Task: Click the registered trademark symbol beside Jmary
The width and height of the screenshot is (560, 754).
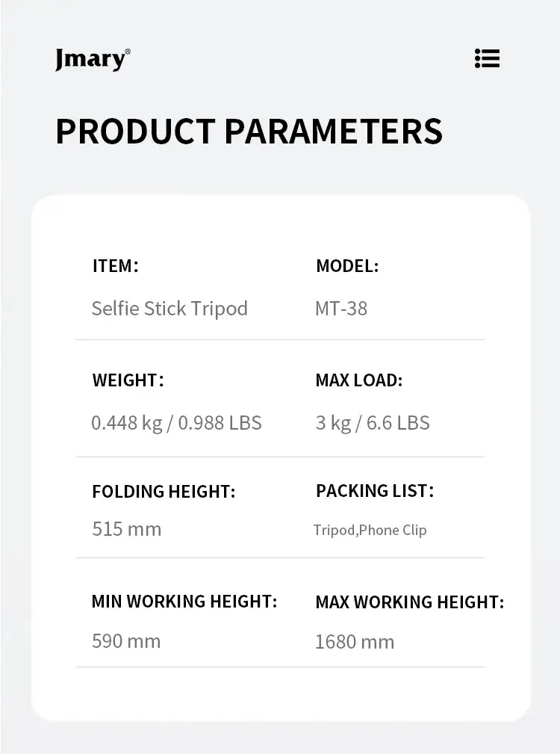Action: click(x=128, y=52)
